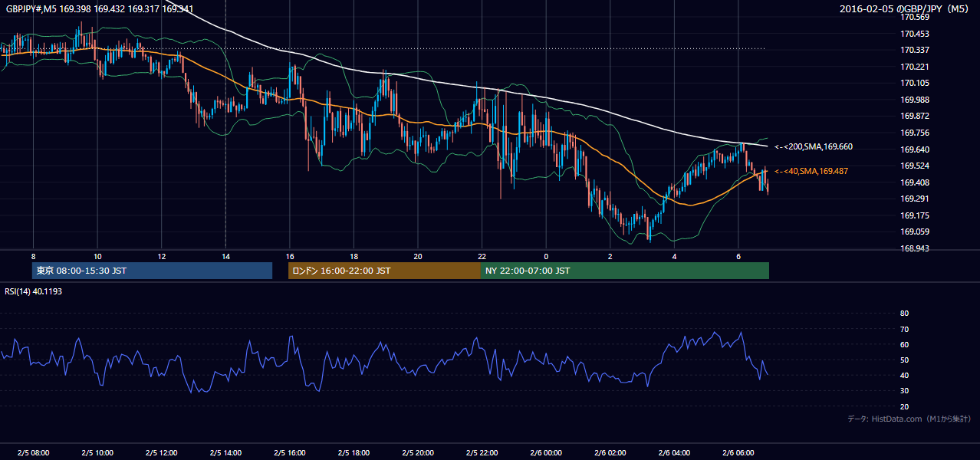The height and width of the screenshot is (460, 980).
Task: Click RSI scale value 40
Action: coord(905,376)
